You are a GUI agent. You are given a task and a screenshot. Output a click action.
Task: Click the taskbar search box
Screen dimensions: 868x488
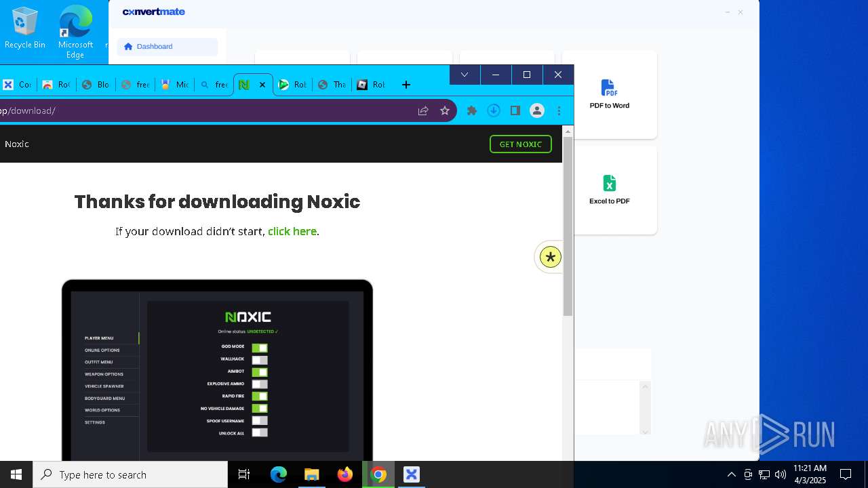[x=130, y=474]
